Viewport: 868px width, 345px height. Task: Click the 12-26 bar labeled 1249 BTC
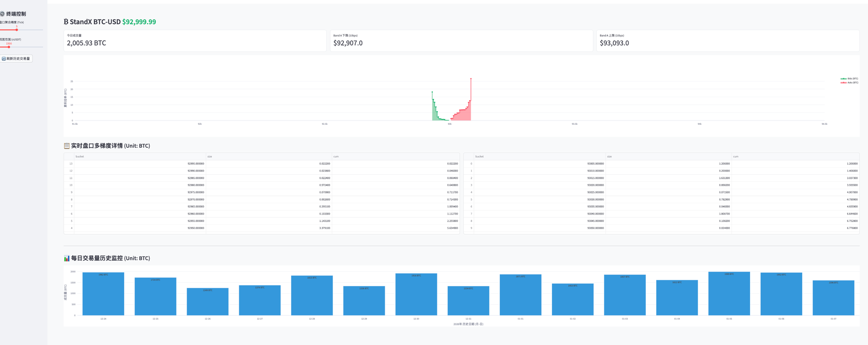(x=208, y=302)
